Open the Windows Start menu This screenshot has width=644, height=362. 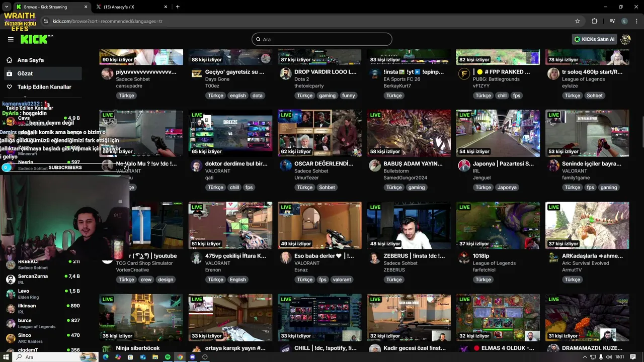coord(6,357)
